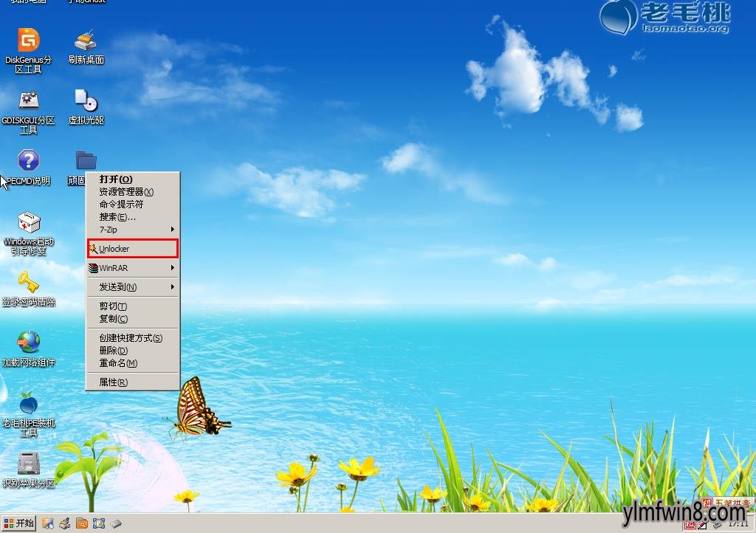The image size is (756, 533).
Task: Select the GDISKGUI分区工具 desktop icon
Action: [x=28, y=111]
